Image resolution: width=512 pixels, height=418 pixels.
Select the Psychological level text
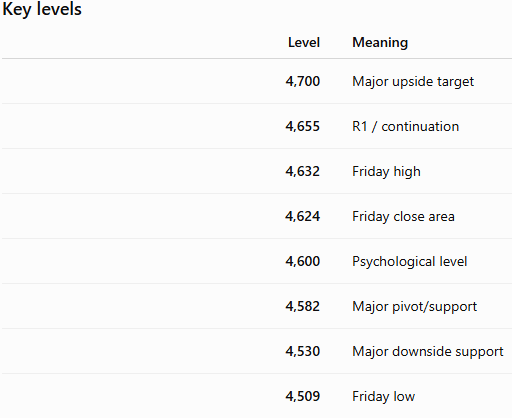tap(410, 262)
